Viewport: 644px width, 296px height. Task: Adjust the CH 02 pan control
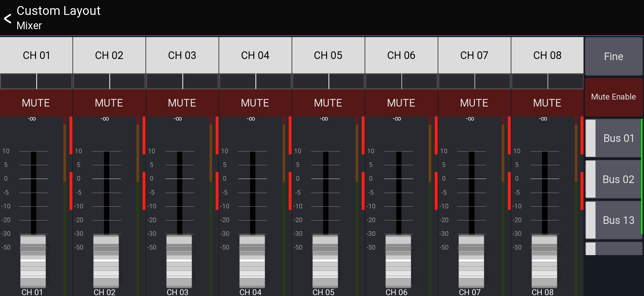[110, 82]
